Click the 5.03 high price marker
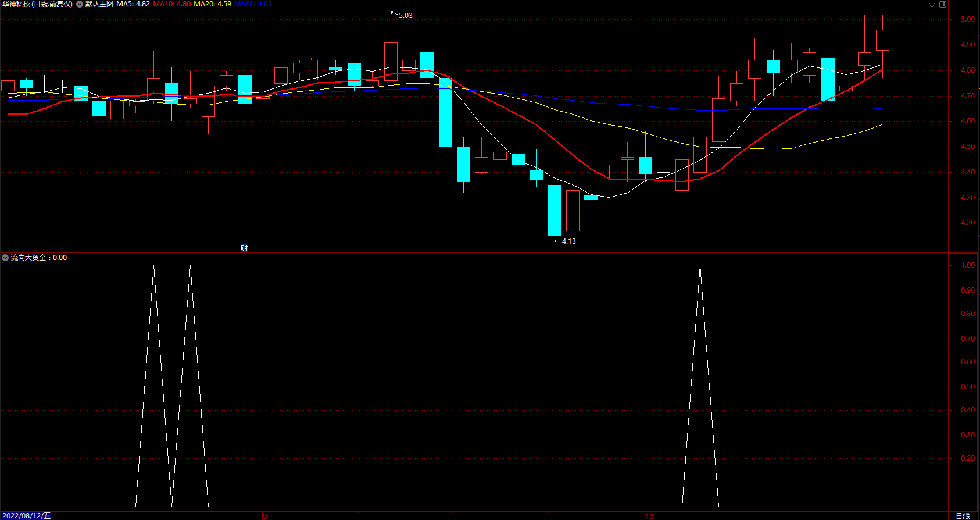 pos(405,16)
